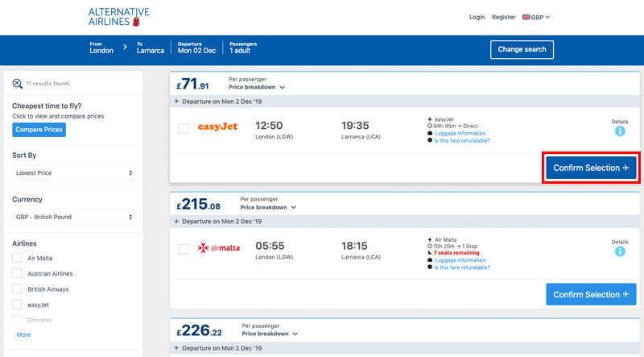Click the Air Malta airline logo

click(218, 248)
